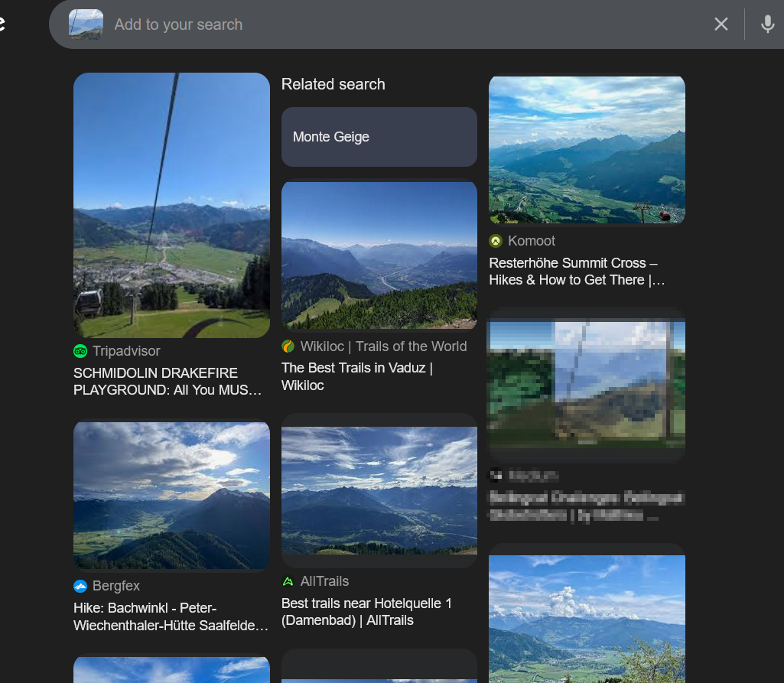Open the Komoot mountain panorama photo
Screen dimensions: 784x683
point(587,150)
